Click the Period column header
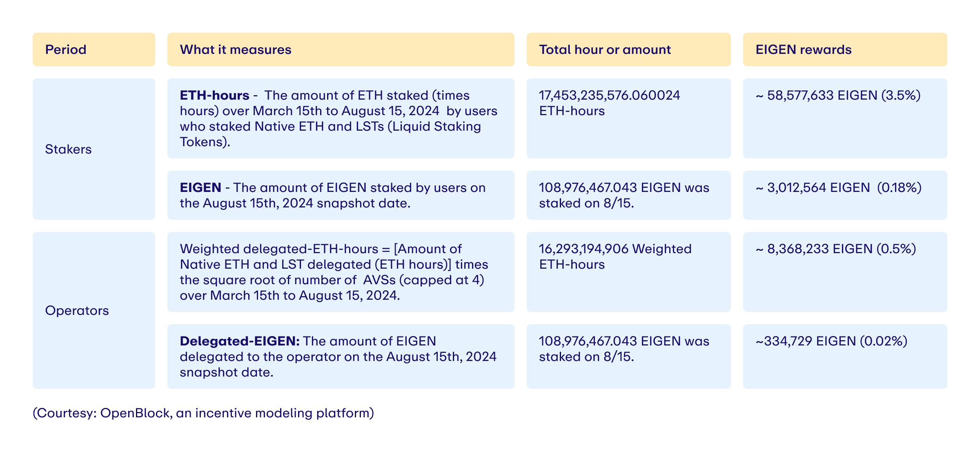980x450 pixels. coord(94,49)
